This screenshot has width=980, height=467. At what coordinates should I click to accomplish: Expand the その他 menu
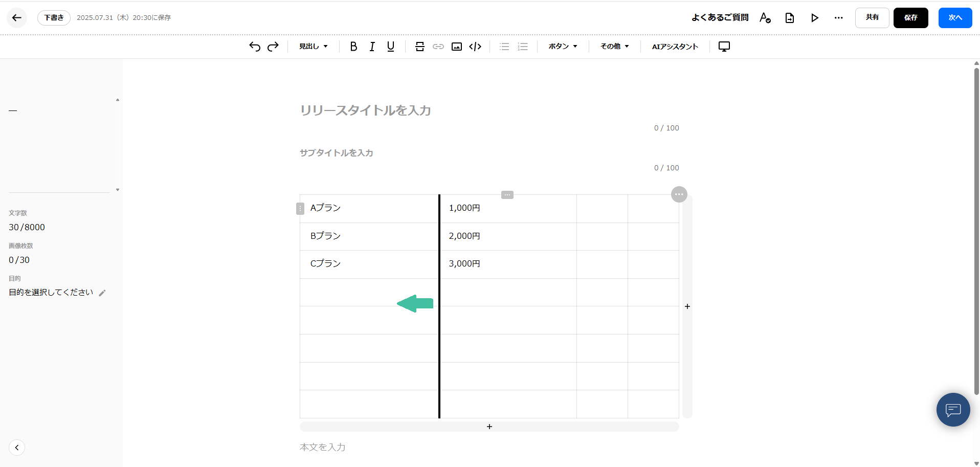(614, 46)
